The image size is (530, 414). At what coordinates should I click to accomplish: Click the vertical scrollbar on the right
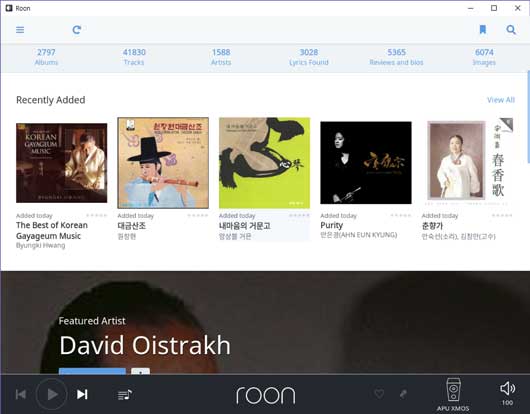coord(528,112)
